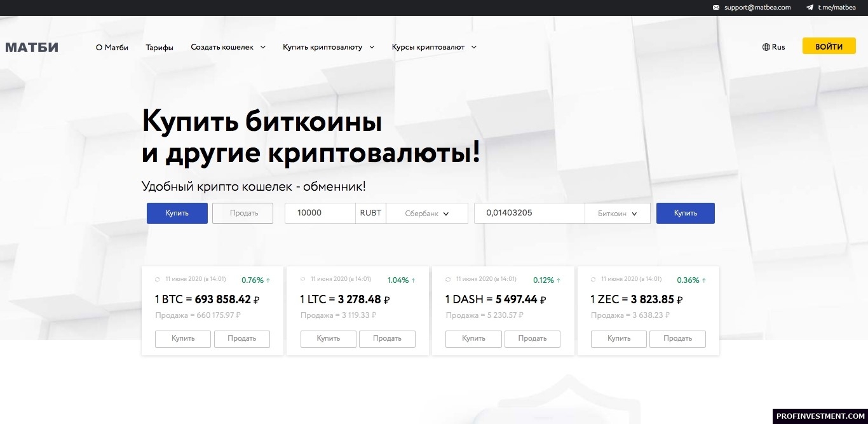868x424 pixels.
Task: Click the 1 ZEC = 3 823.85 rate
Action: pyautogui.click(x=637, y=299)
